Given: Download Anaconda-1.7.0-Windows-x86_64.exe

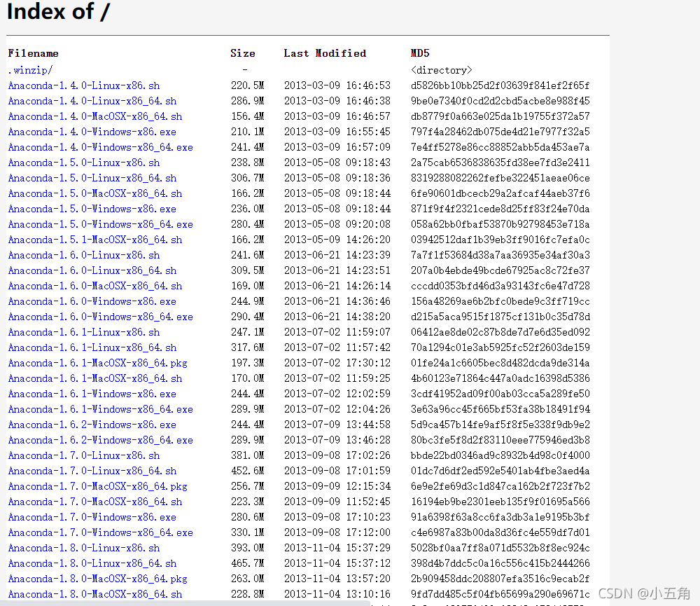Looking at the screenshot, I should click(100, 532).
